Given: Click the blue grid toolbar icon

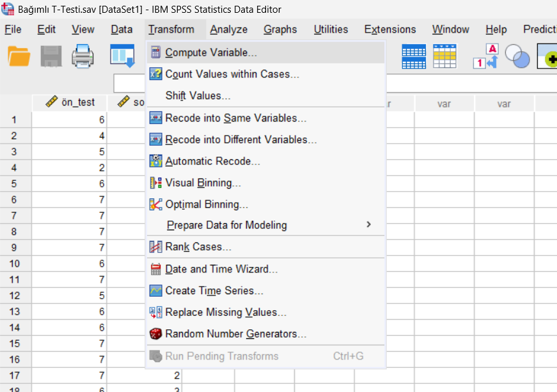Looking at the screenshot, I should [414, 56].
